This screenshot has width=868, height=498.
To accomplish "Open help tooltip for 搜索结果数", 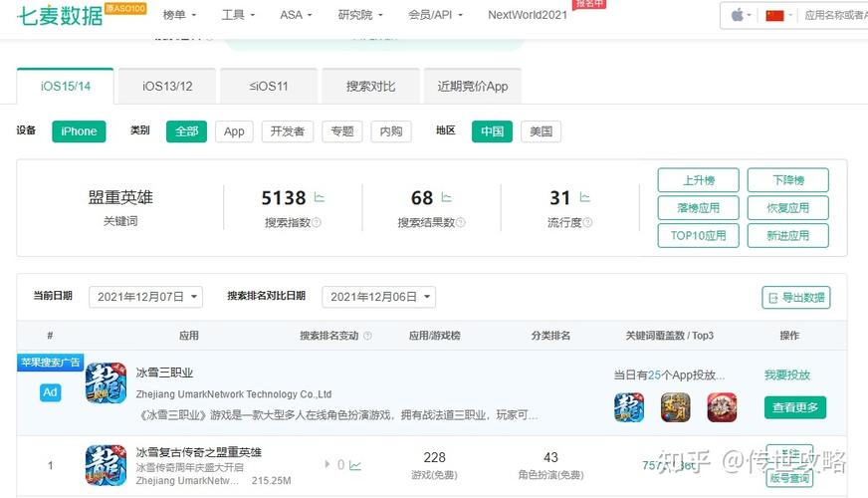I will [461, 223].
